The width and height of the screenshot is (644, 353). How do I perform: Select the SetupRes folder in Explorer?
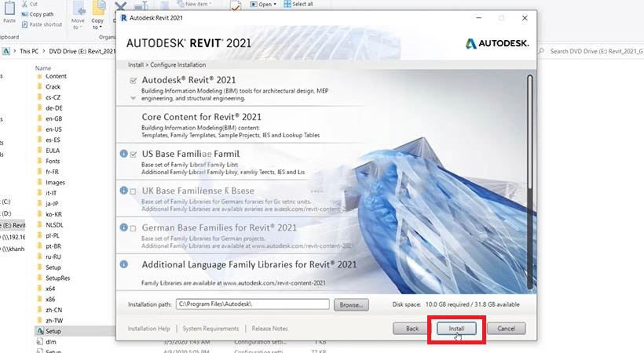[x=57, y=278]
